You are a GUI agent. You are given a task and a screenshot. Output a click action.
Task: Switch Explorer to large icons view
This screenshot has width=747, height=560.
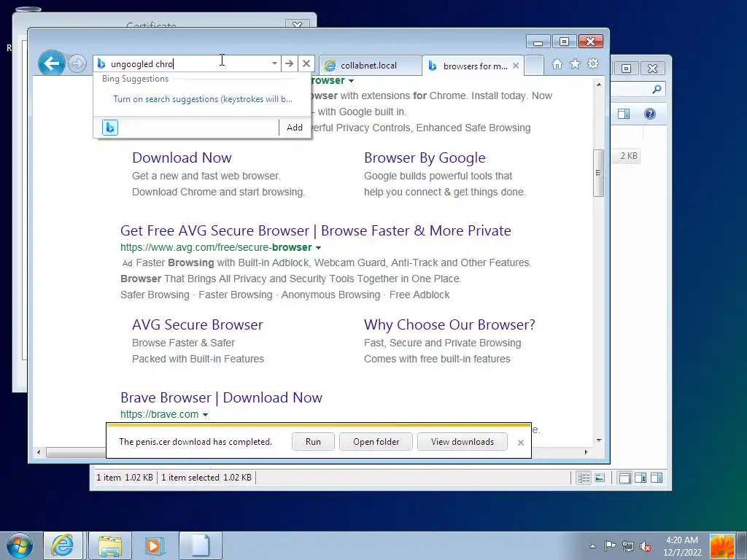(600, 478)
